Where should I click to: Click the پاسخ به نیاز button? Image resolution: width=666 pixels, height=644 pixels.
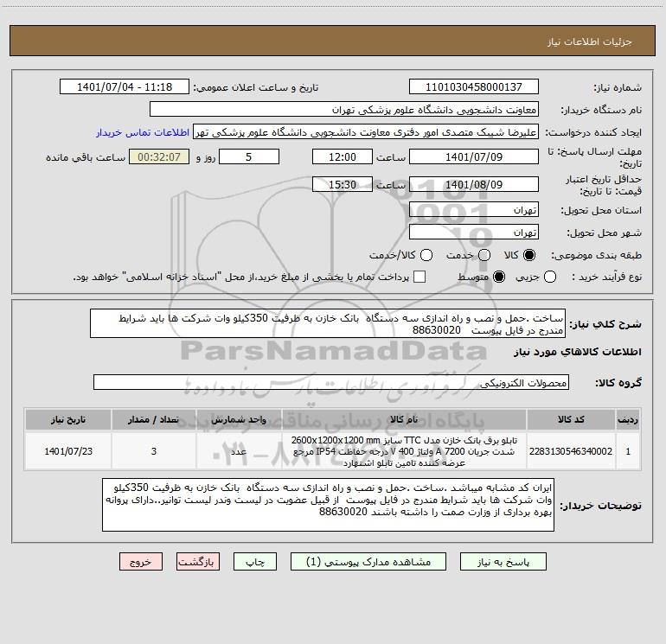503,562
